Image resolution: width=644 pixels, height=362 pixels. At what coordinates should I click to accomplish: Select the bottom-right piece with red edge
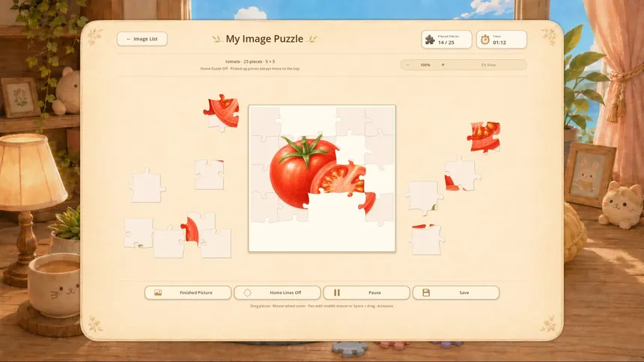click(427, 239)
